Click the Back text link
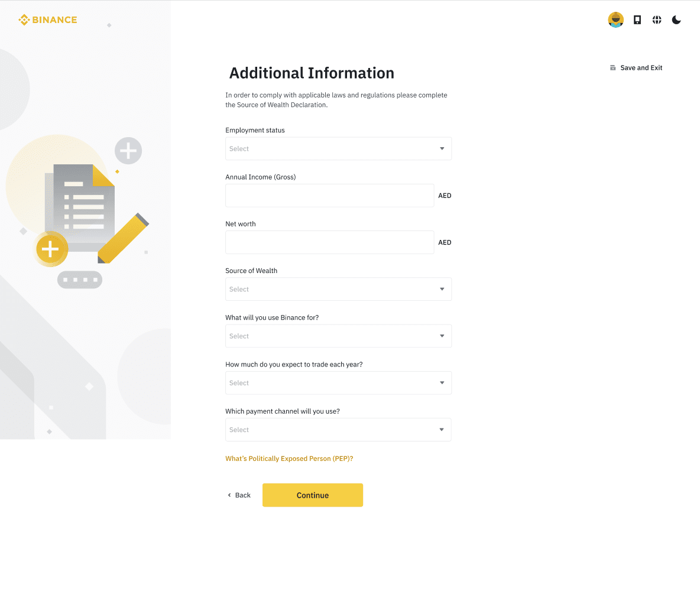This screenshot has width=700, height=591. [x=243, y=495]
